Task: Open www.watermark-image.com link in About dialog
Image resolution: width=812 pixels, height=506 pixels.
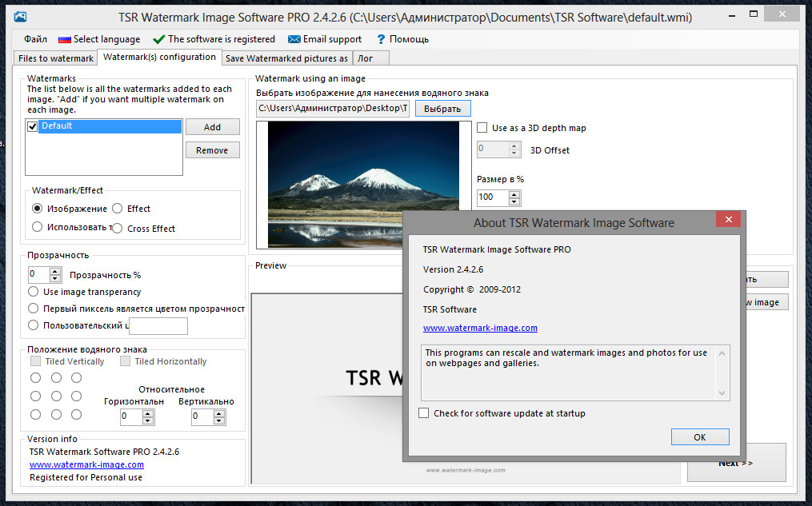Action: [480, 328]
